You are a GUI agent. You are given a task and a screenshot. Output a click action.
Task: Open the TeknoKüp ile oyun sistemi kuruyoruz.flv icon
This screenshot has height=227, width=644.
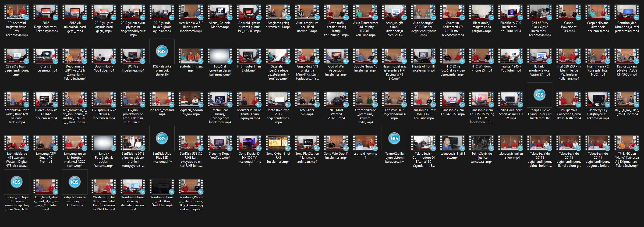(394, 139)
